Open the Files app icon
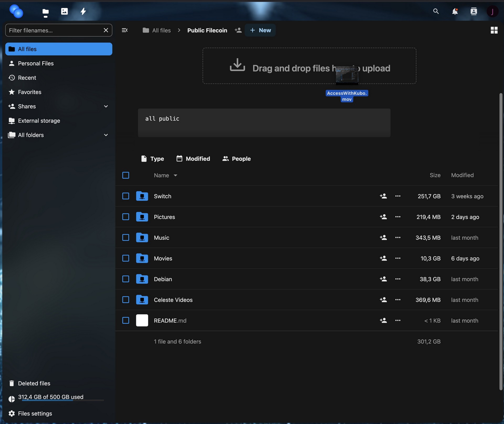The height and width of the screenshot is (424, 504). pyautogui.click(x=45, y=12)
